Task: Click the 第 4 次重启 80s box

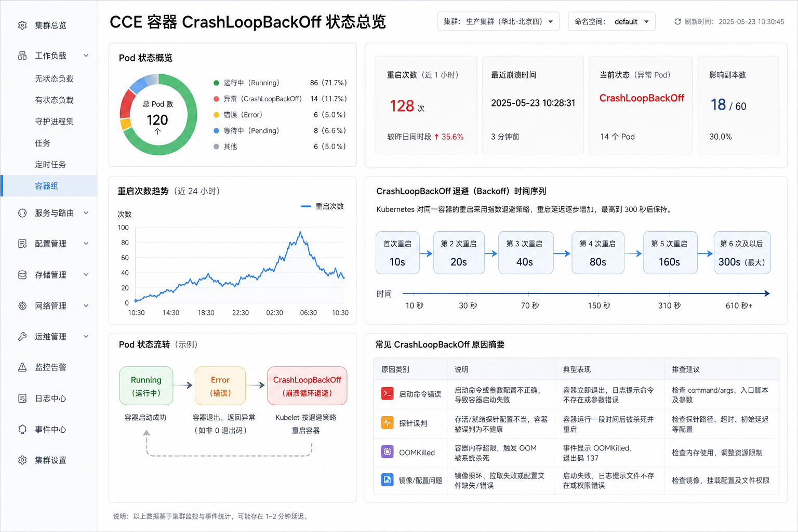Action: coord(597,252)
